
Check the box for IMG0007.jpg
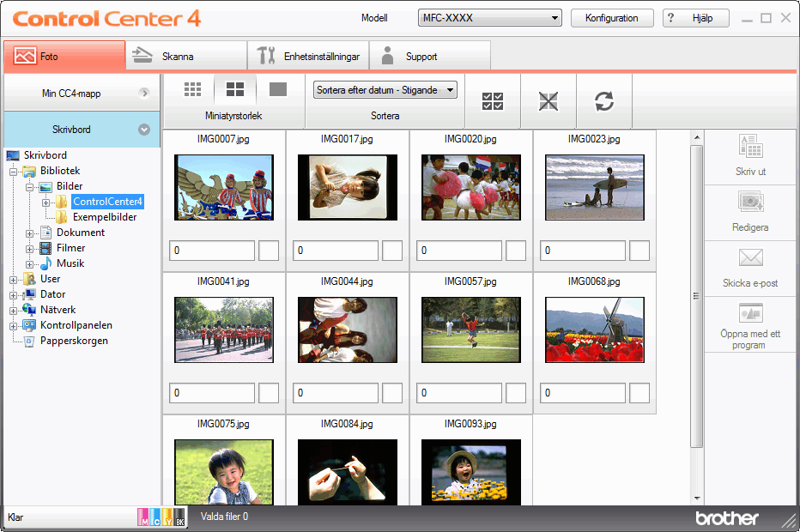(x=269, y=251)
